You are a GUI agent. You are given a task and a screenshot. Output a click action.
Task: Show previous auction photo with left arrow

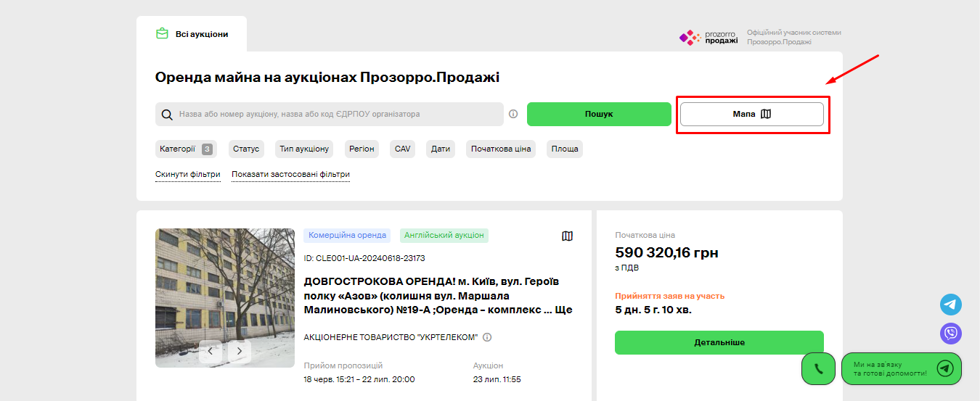pyautogui.click(x=211, y=352)
